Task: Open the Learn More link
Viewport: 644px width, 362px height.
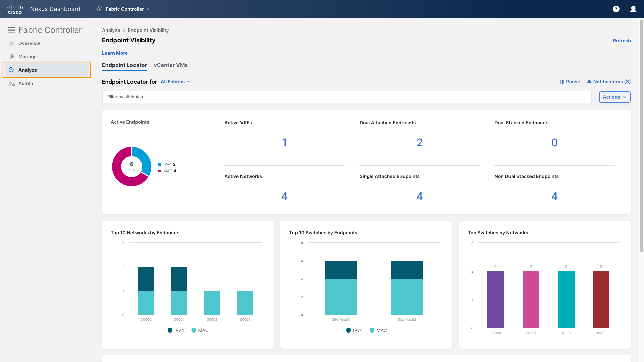Action: (115, 53)
